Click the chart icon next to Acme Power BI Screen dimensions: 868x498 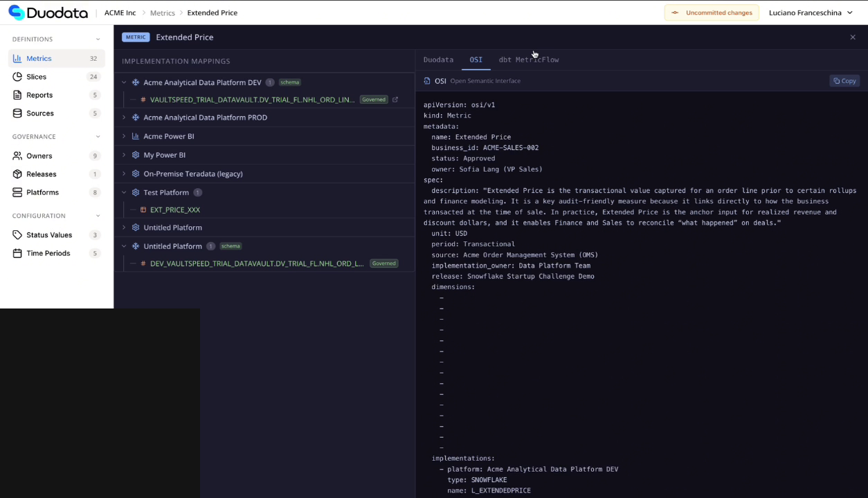tap(135, 136)
